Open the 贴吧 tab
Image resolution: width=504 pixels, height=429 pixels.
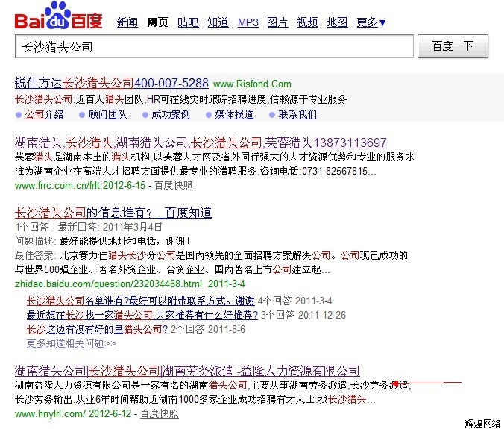click(188, 22)
